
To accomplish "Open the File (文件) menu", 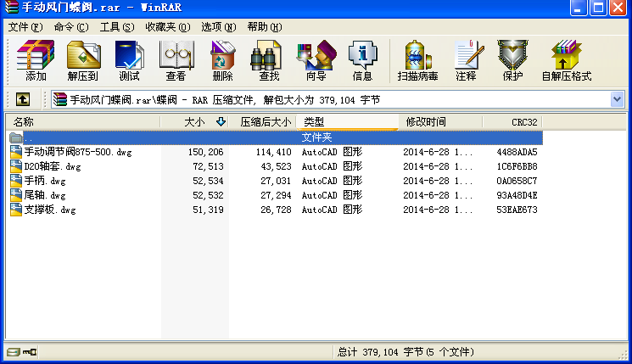I will 25,27.
